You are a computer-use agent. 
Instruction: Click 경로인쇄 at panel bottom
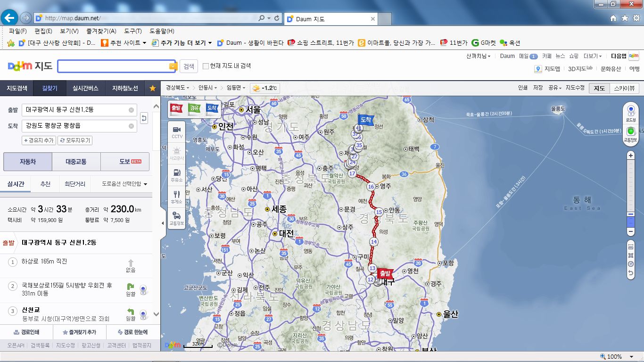tap(26, 332)
